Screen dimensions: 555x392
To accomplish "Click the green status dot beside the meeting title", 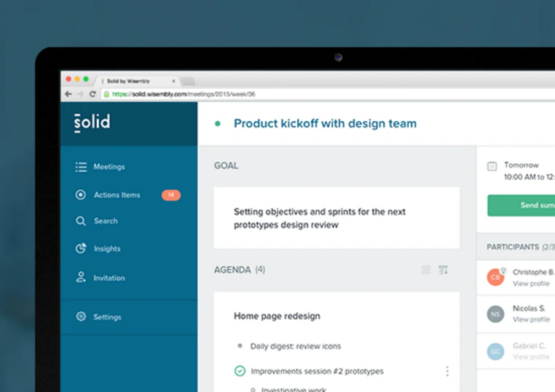I will (x=218, y=124).
